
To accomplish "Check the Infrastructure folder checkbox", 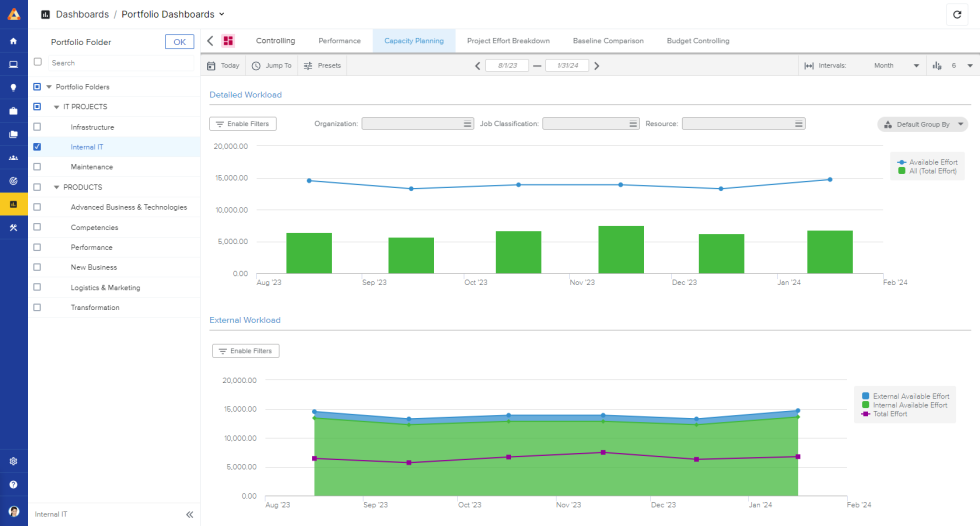I will click(x=37, y=127).
